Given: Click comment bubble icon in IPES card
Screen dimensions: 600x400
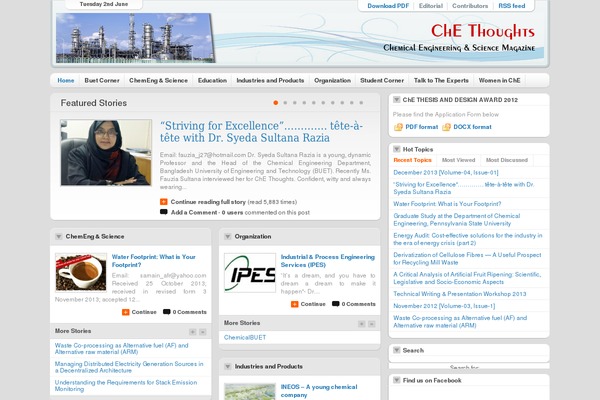Looking at the screenshot, I should (x=336, y=304).
